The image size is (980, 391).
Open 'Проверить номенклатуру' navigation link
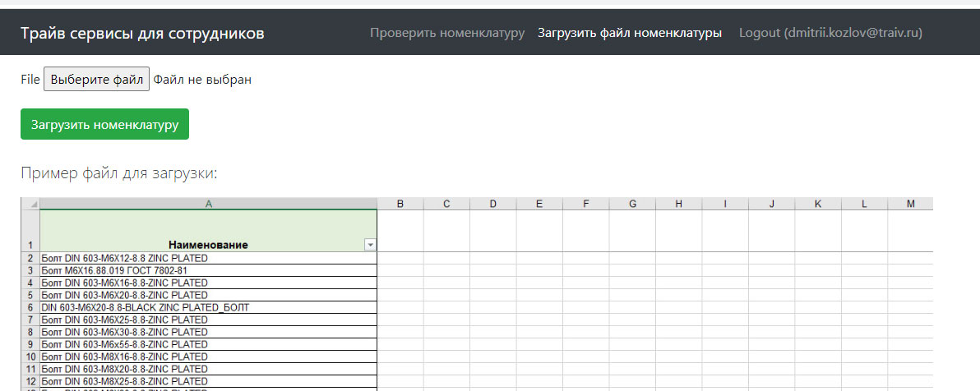[446, 33]
